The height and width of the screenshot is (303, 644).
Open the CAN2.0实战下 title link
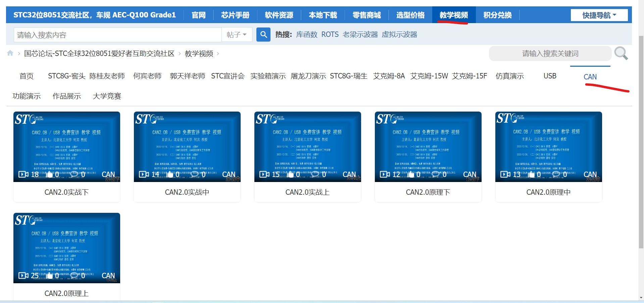click(67, 192)
